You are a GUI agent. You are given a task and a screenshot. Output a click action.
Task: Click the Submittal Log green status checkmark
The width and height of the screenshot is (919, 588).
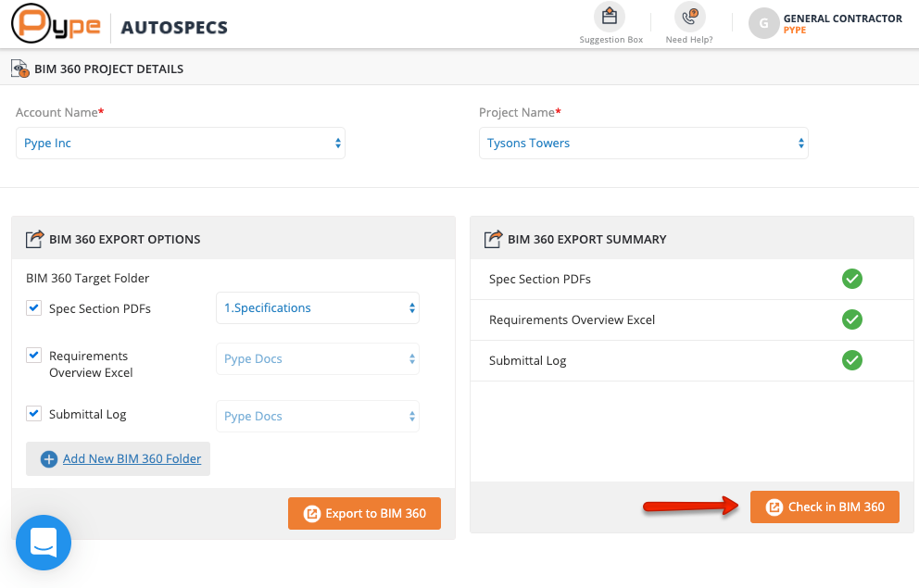[x=852, y=360]
